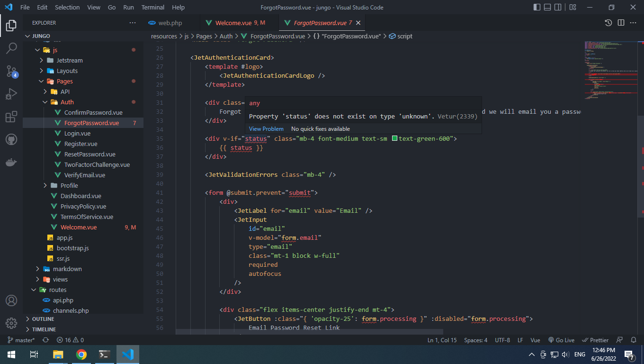The width and height of the screenshot is (644, 364).
Task: Open the Manage gear icon
Action: point(11,323)
